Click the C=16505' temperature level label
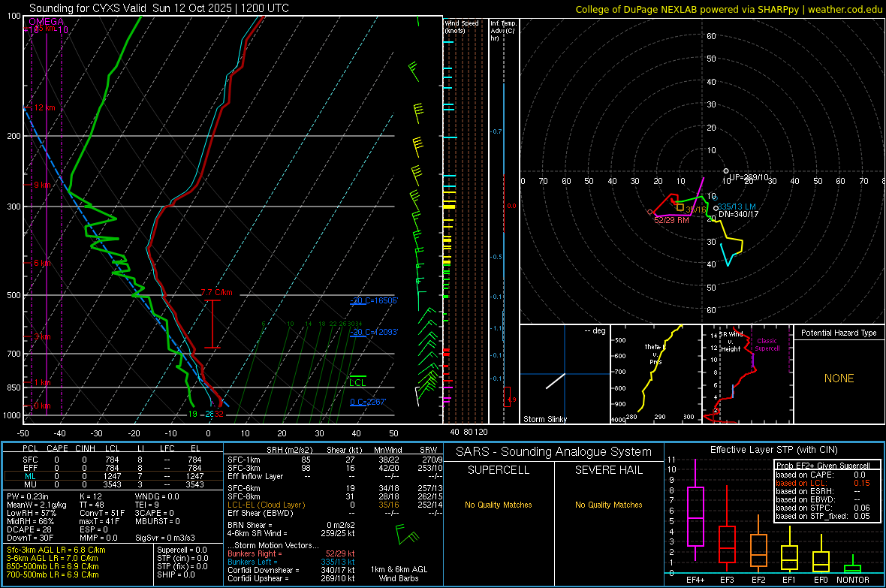Screen dimensions: 886x588 374,300
